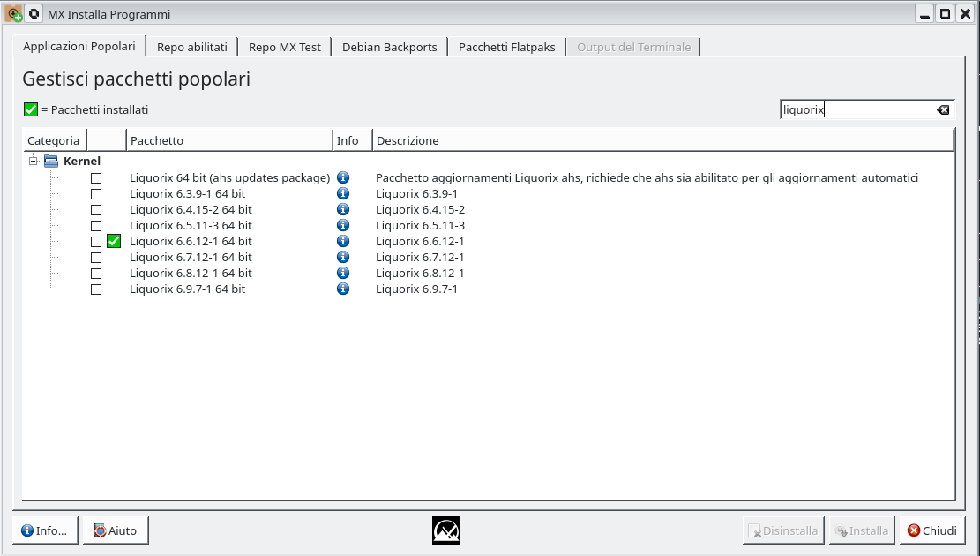Click description text Liquorix 6.5.11-3
Image resolution: width=980 pixels, height=556 pixels.
(420, 225)
